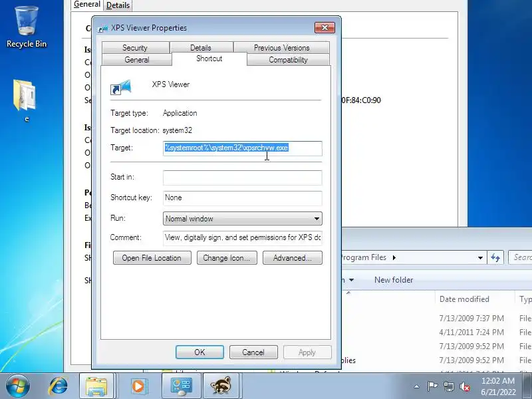The height and width of the screenshot is (399, 532).
Task: Click the Open File Location button
Action: pos(152,258)
